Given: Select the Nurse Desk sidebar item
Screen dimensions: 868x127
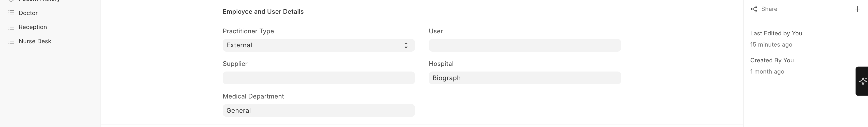Looking at the screenshot, I should pyautogui.click(x=35, y=41).
